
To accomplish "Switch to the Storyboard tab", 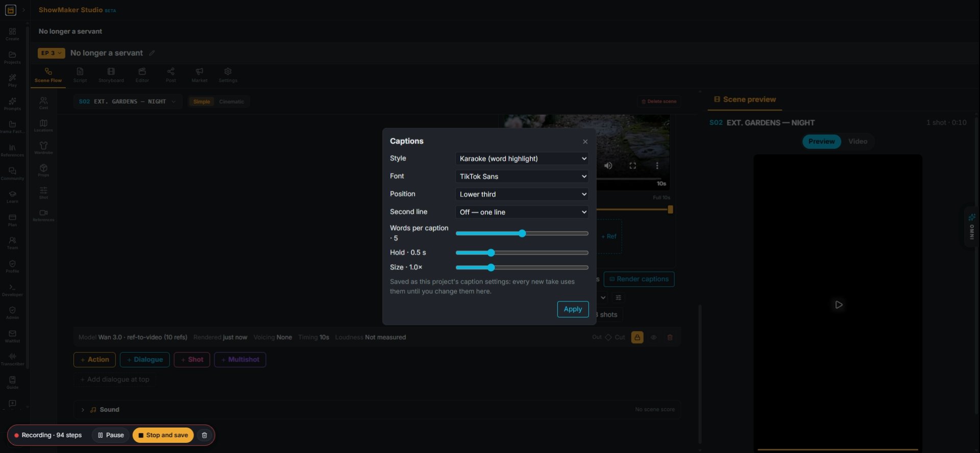I will click(111, 75).
